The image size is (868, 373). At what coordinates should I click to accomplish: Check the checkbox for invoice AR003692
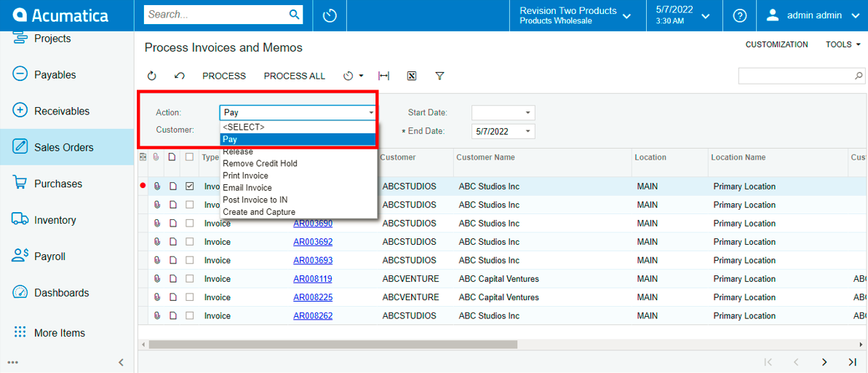(x=189, y=242)
